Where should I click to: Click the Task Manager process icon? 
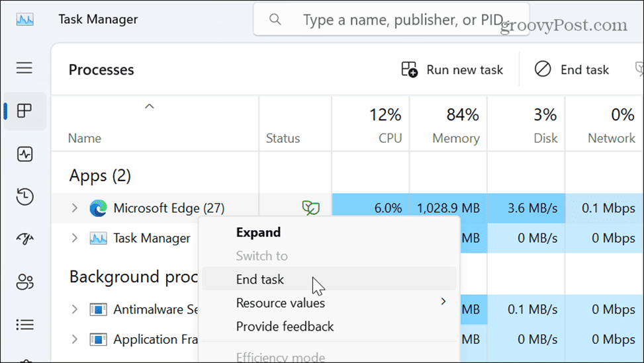click(98, 238)
